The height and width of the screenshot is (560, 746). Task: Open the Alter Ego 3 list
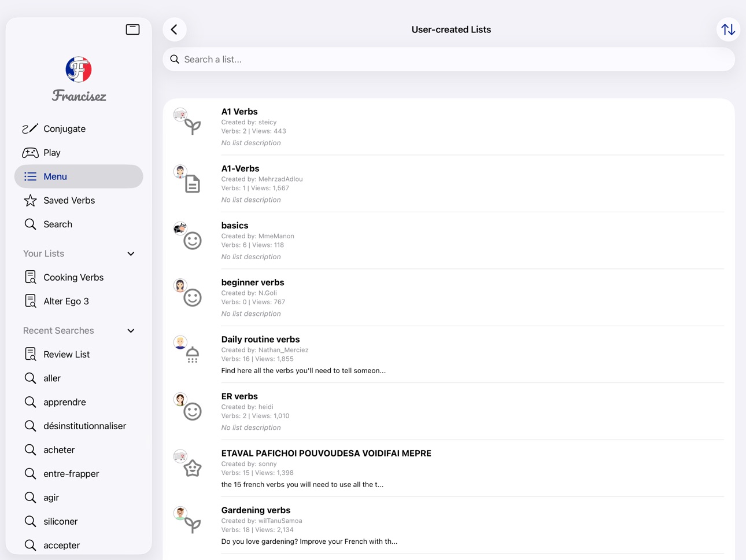pos(79,301)
